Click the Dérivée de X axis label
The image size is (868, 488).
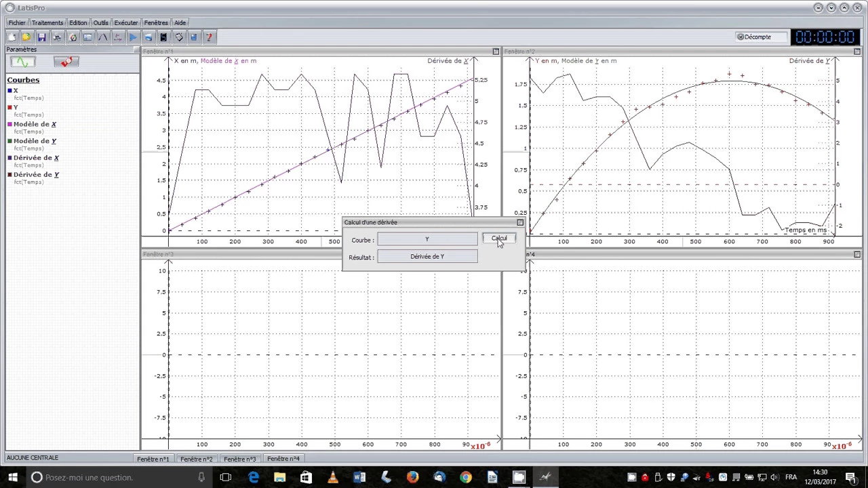[x=448, y=61]
